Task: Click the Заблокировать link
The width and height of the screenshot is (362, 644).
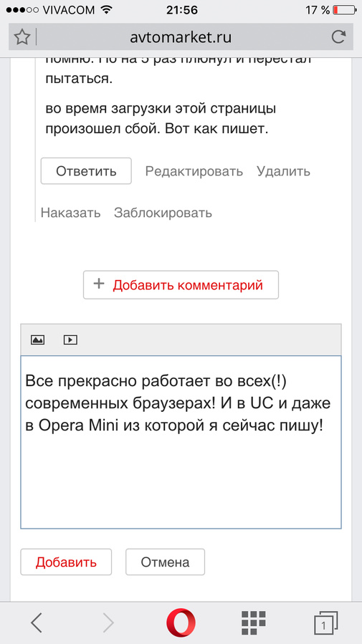Action: click(x=163, y=213)
